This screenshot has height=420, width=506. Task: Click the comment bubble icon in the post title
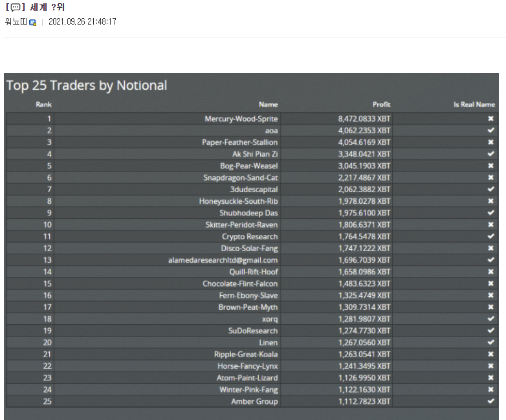[15, 7]
